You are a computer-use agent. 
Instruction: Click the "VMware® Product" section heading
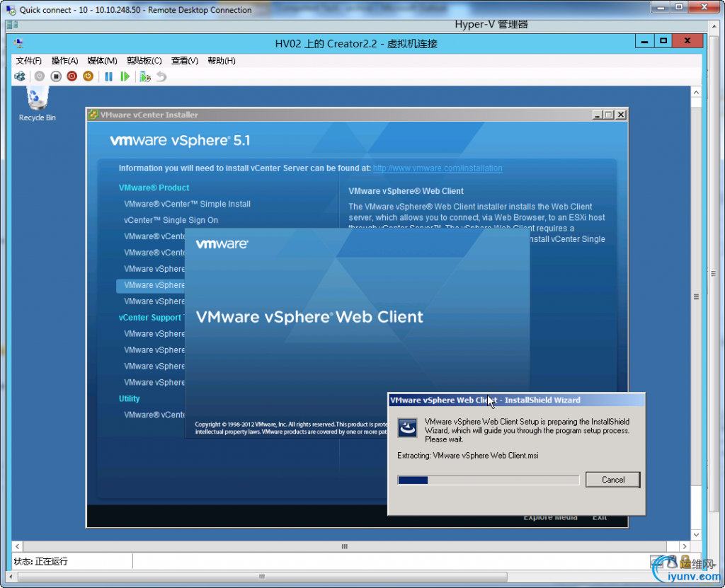point(154,188)
